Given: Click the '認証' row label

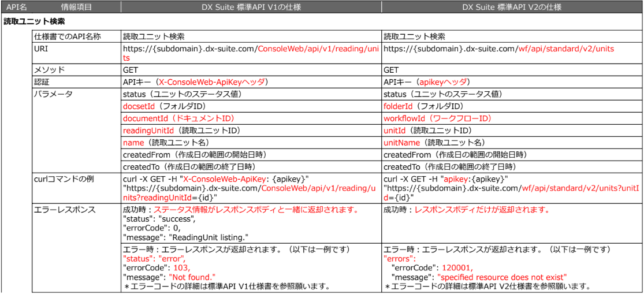Looking at the screenshot, I should [x=42, y=82].
